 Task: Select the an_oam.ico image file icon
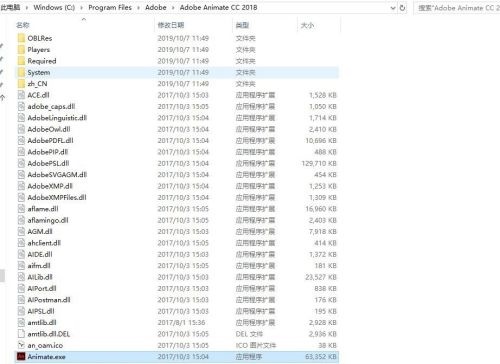coord(21,345)
